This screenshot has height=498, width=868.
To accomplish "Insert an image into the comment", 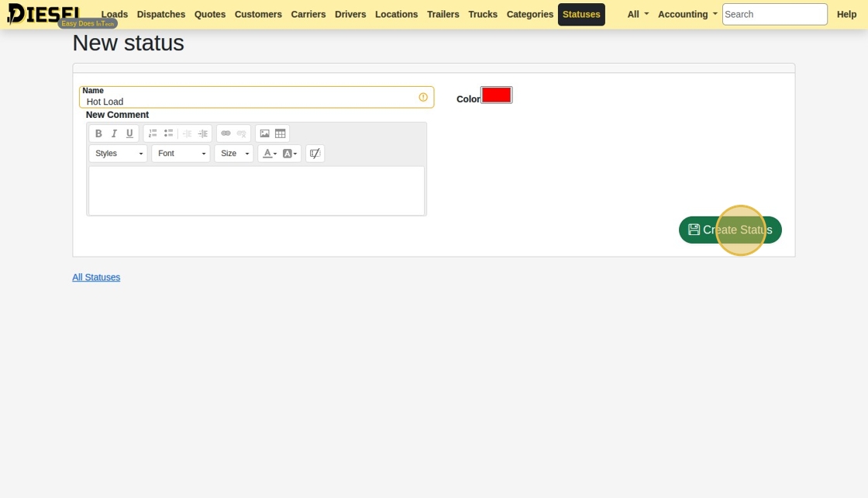I will point(264,133).
